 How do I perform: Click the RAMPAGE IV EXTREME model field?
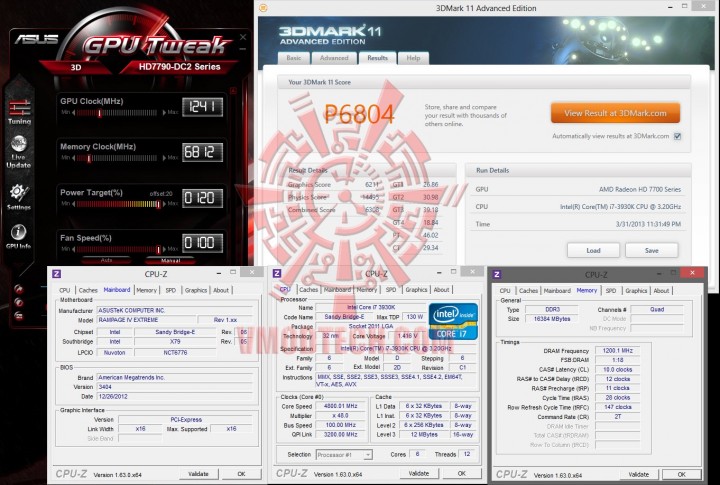tap(146, 320)
